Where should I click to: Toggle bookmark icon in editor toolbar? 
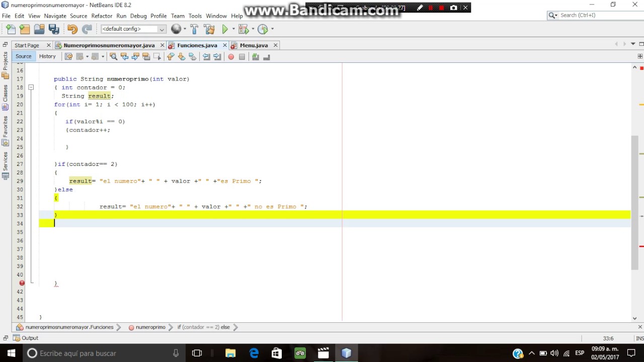tap(193, 57)
